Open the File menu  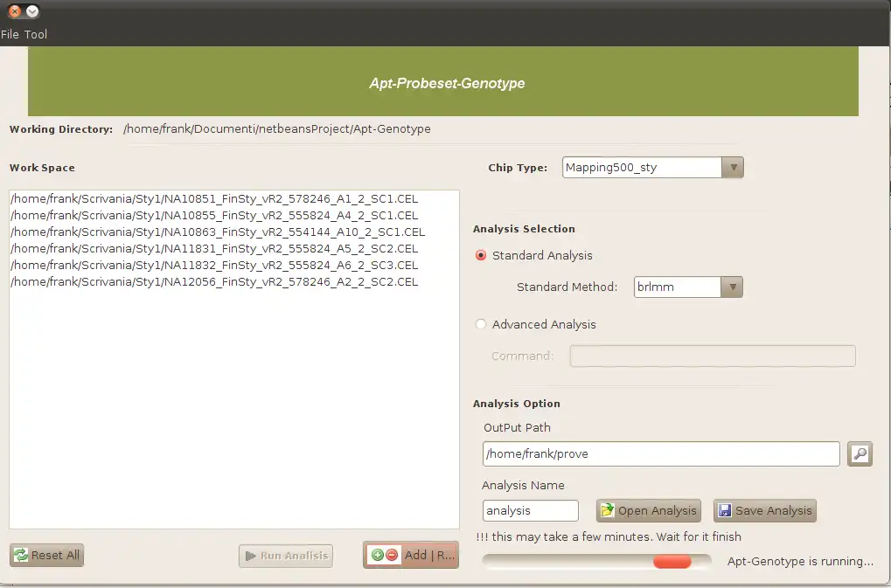point(10,35)
